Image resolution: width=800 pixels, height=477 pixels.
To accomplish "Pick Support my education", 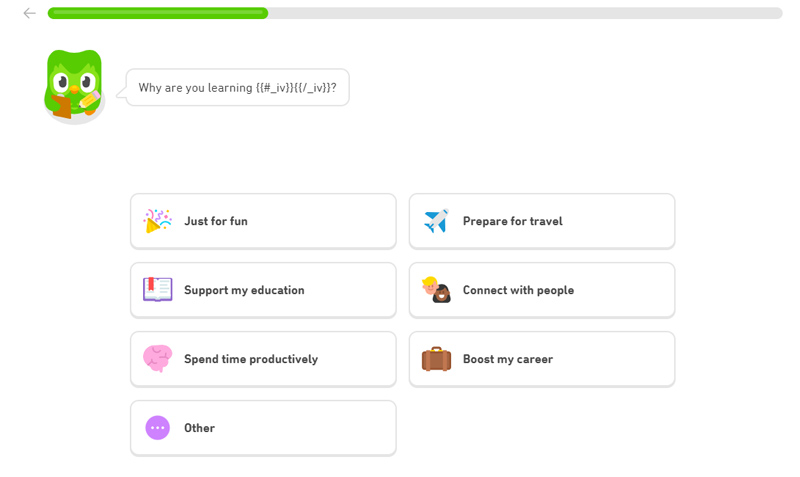I will 263,290.
